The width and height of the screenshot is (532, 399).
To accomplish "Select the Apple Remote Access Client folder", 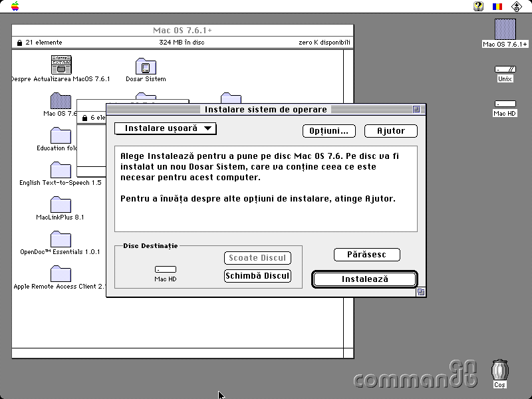I will tap(61, 274).
